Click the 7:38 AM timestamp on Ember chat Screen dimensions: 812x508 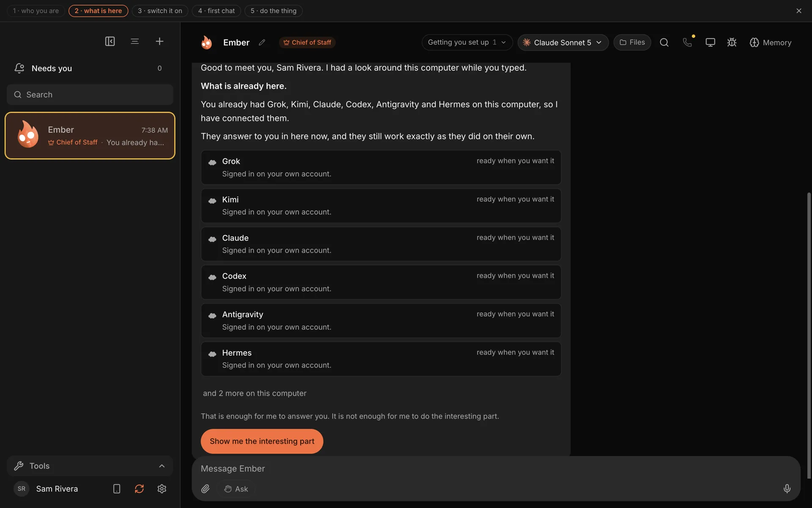(154, 130)
